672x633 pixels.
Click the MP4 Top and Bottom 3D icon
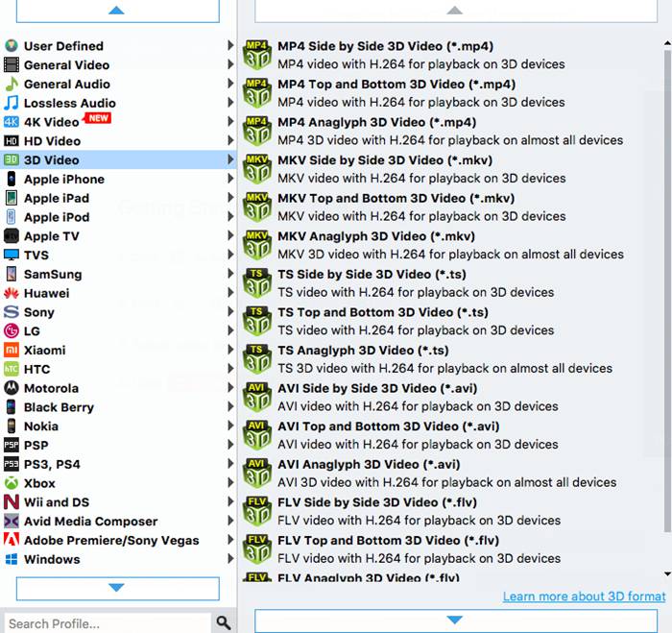pos(257,93)
